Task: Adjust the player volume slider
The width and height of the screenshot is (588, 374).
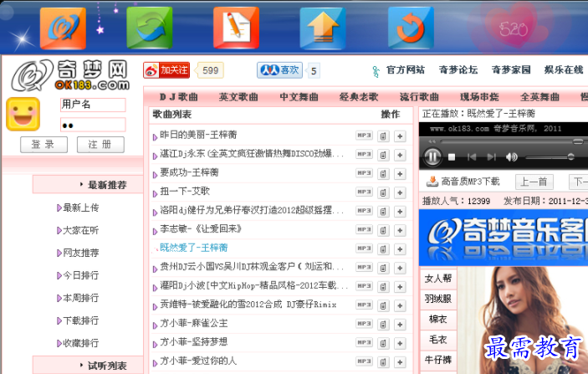Action: click(550, 157)
